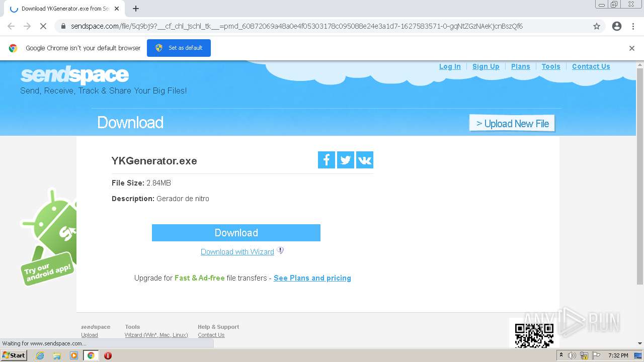Open Chrome profile account icon
The height and width of the screenshot is (362, 644).
point(617,26)
